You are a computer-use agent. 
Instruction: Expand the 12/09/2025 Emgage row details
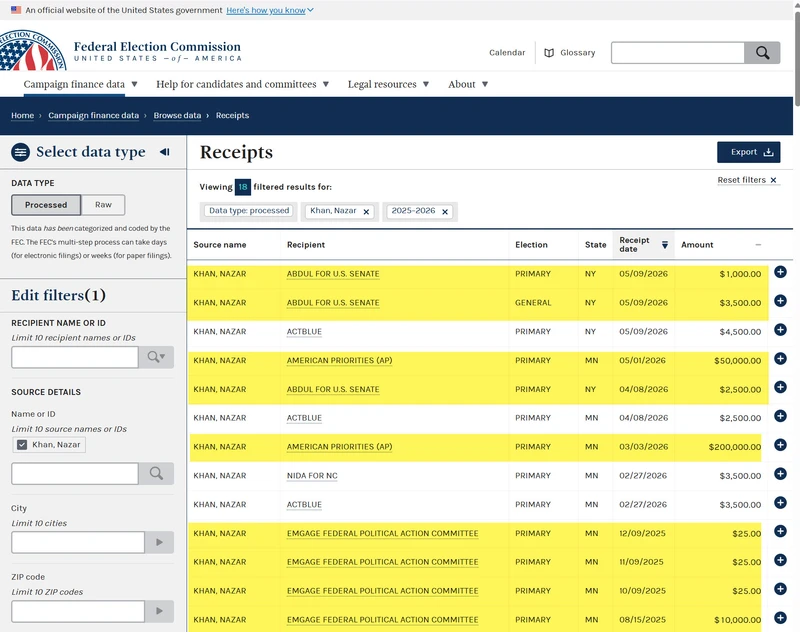tap(780, 532)
